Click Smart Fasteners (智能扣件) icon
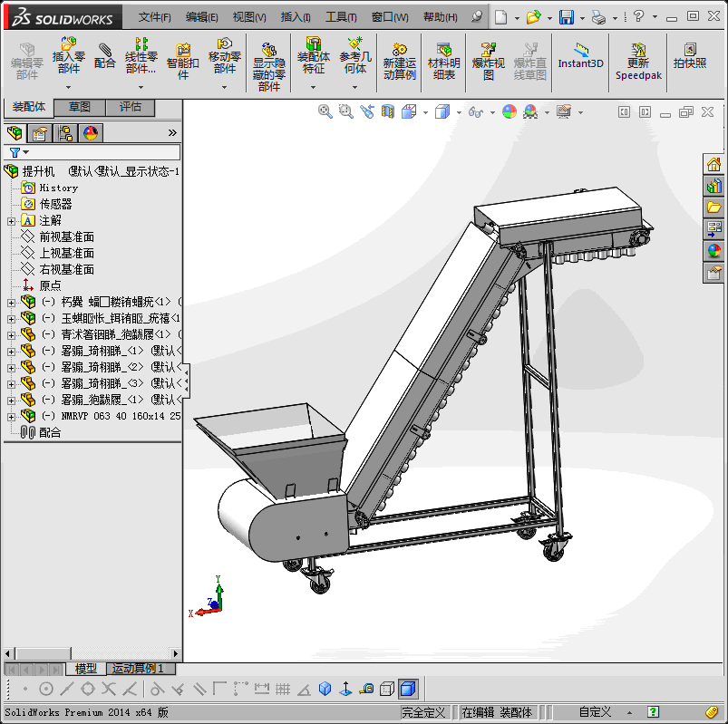 tap(183, 62)
